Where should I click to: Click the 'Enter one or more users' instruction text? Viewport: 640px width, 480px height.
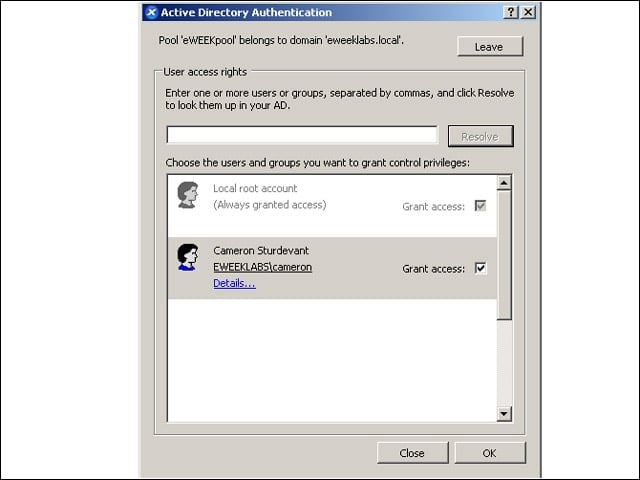pyautogui.click(x=340, y=99)
